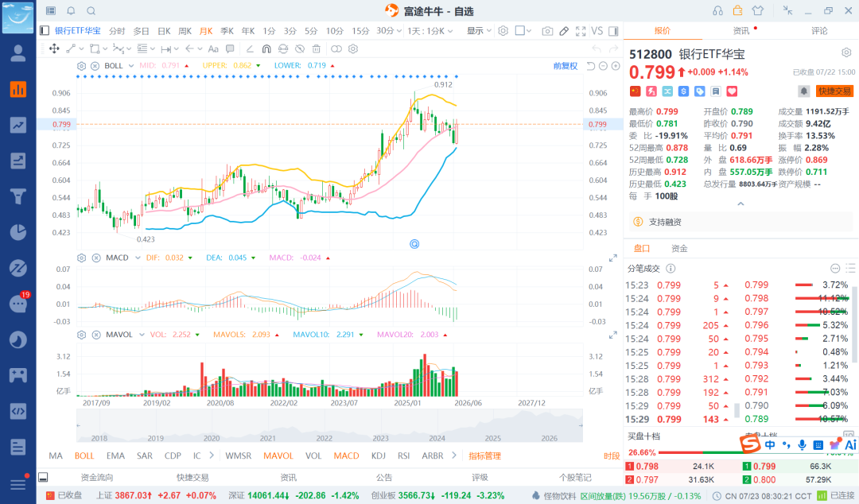
Task: Select the 分时 chart tab
Action: (x=117, y=31)
